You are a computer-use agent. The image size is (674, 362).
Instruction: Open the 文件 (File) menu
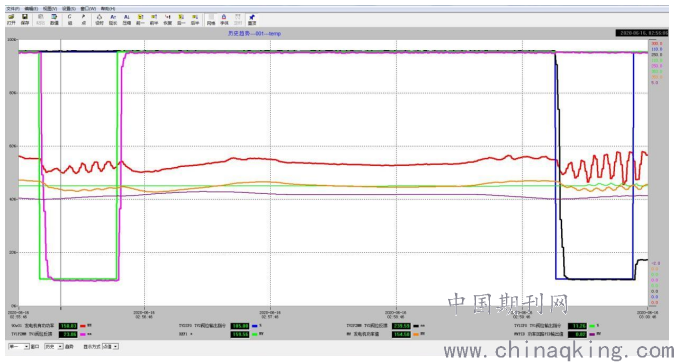tap(13, 9)
